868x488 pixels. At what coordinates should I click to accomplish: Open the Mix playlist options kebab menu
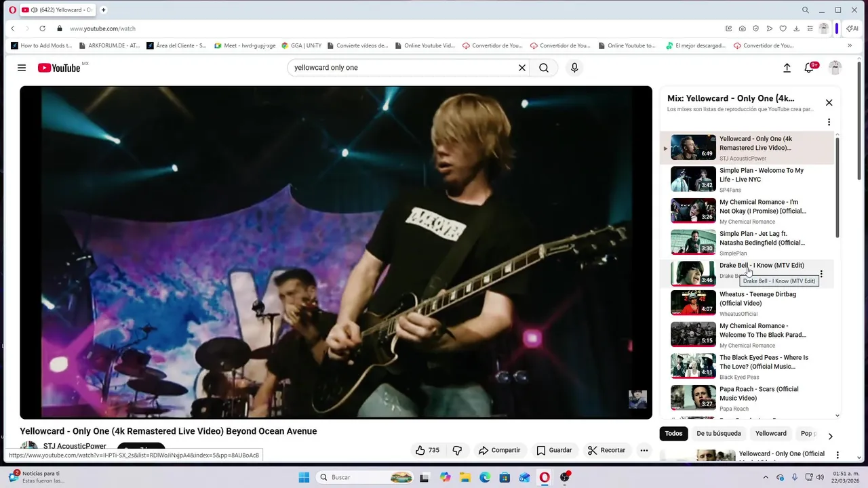[x=829, y=122]
